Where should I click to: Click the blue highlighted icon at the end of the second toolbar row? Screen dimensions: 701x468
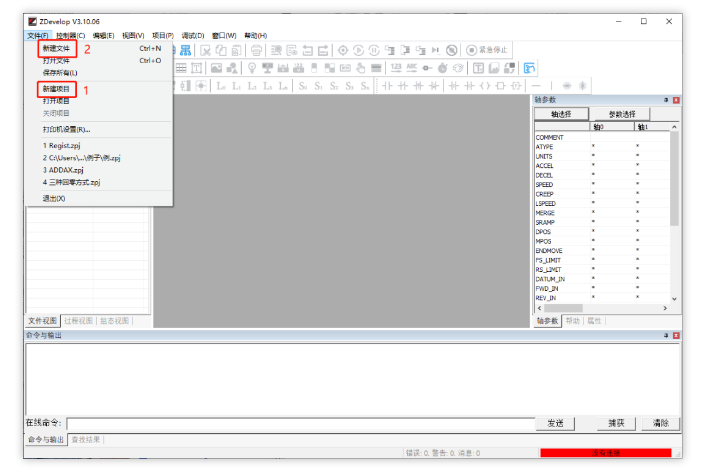pos(529,68)
